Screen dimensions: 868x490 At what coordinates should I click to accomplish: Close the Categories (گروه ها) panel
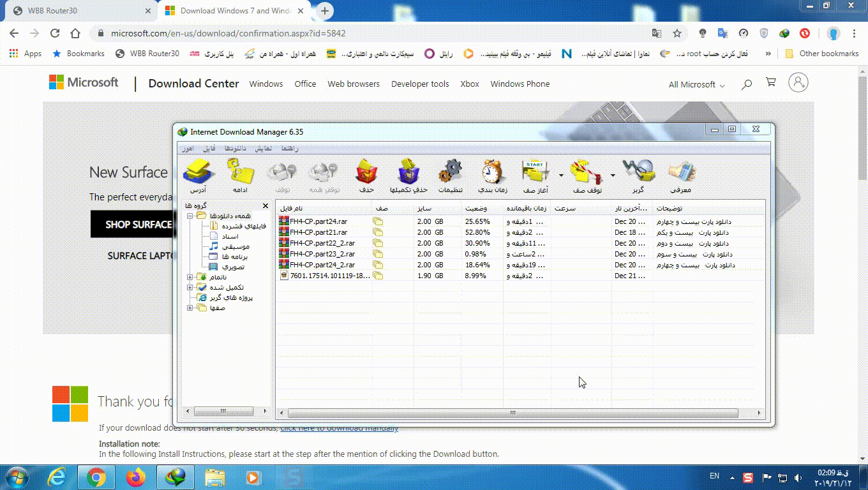[266, 206]
